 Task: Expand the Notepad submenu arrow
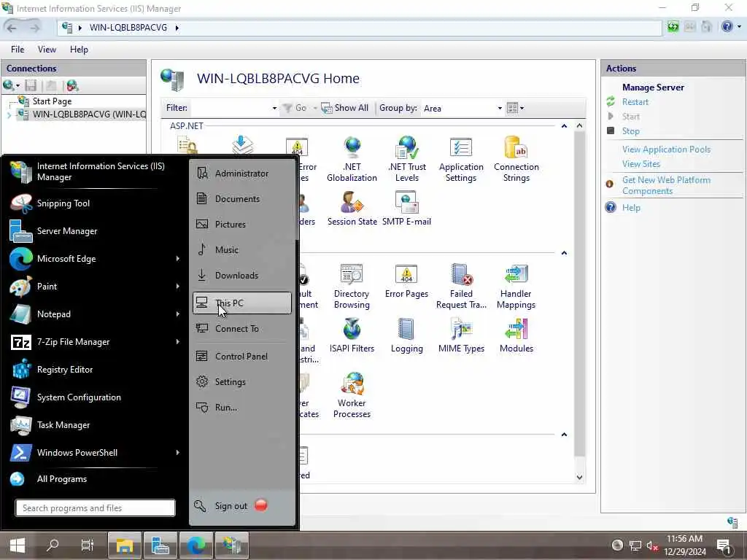[178, 314]
